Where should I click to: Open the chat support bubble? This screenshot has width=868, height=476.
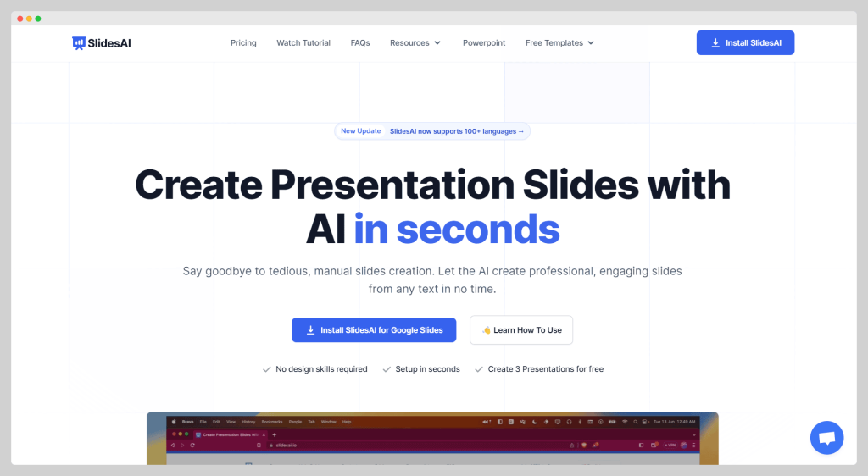[x=826, y=438]
